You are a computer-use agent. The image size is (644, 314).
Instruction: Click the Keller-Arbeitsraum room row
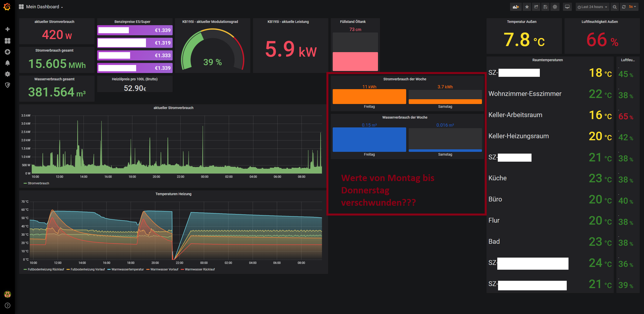[550, 115]
